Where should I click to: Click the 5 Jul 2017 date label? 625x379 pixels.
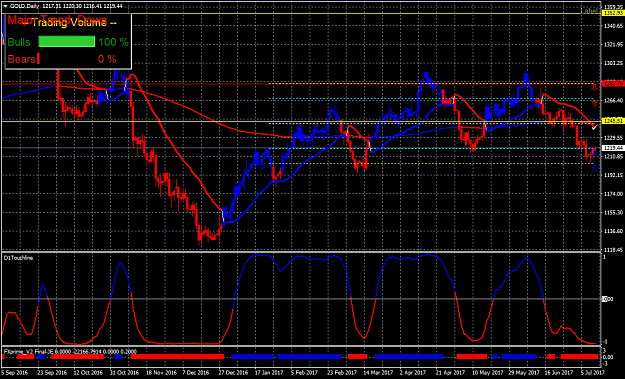(594, 373)
